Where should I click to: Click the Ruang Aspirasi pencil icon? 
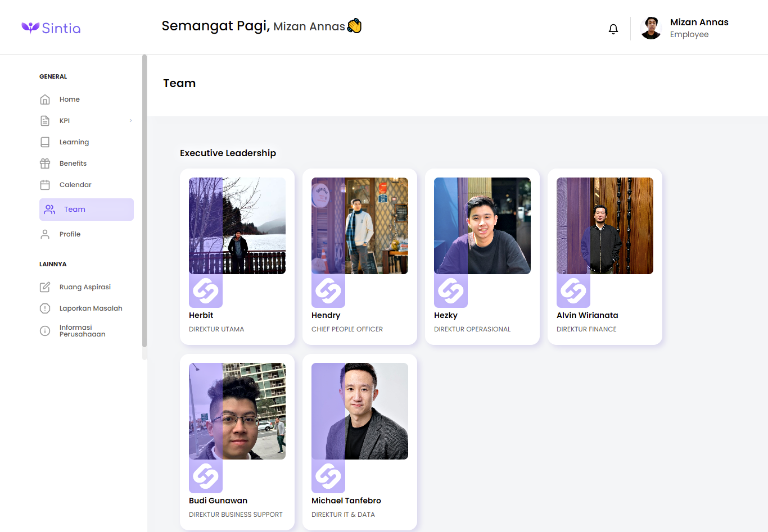[45, 287]
